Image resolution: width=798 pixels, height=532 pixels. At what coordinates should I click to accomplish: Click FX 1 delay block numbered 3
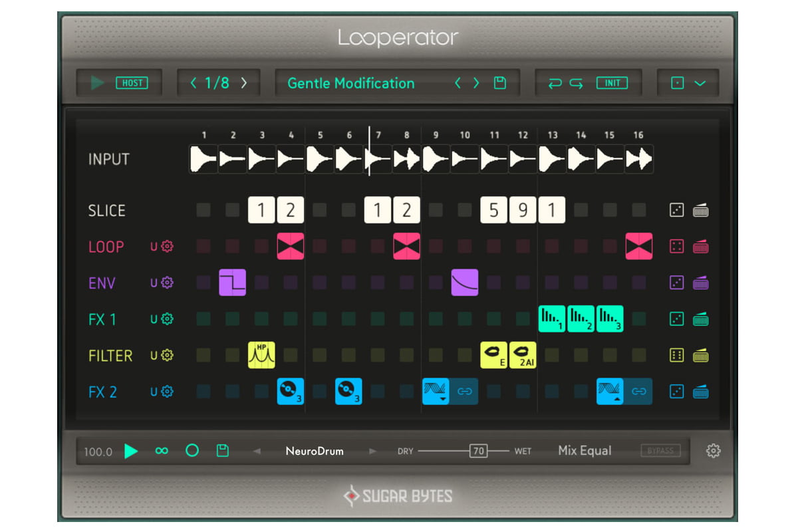pyautogui.click(x=610, y=319)
